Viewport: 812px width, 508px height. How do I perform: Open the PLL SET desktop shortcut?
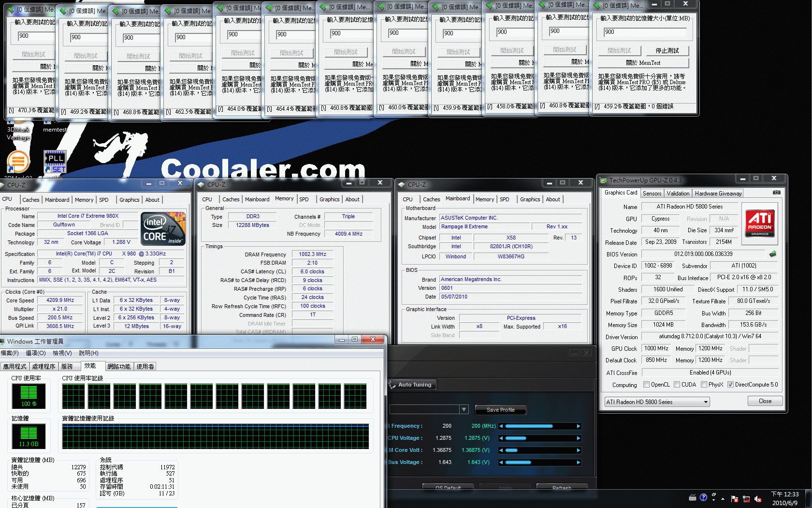point(55,162)
